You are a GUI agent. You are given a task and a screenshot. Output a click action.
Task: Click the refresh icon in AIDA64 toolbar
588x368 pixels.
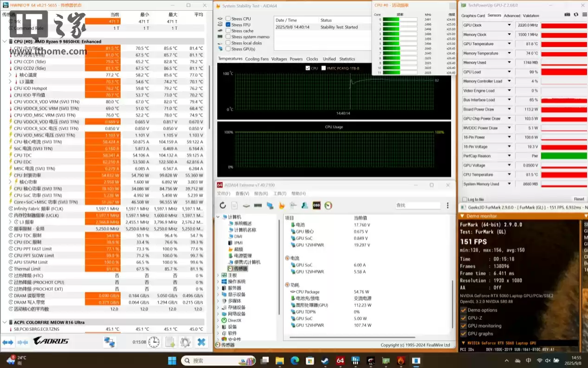click(223, 205)
